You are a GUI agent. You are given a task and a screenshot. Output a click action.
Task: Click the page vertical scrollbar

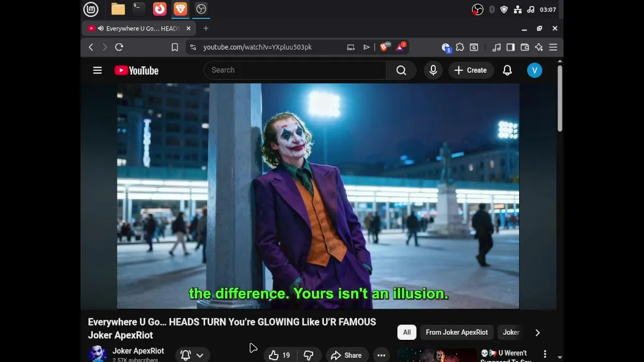coord(559,99)
